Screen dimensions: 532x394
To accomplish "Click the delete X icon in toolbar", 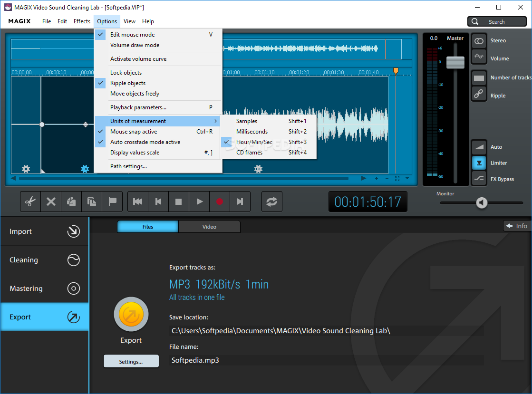I will [x=51, y=202].
